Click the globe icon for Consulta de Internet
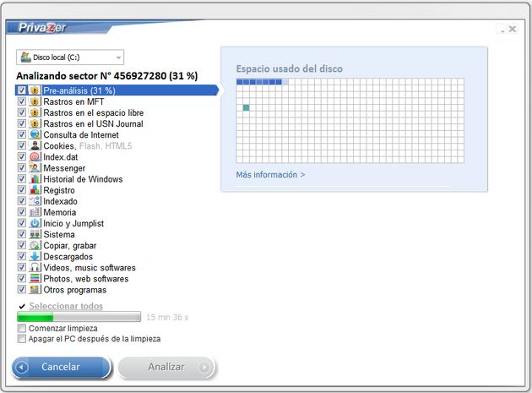The width and height of the screenshot is (532, 393). 35,134
